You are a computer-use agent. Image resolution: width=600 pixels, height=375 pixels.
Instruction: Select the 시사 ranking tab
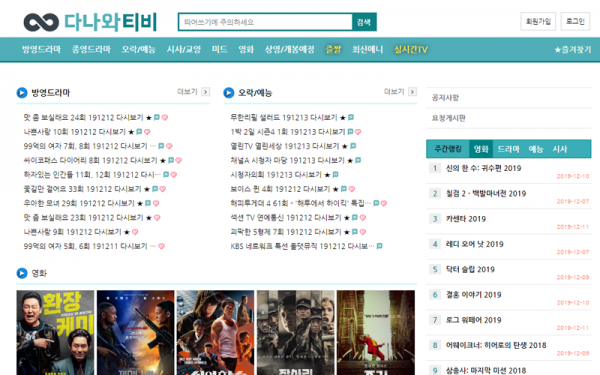coord(559,149)
